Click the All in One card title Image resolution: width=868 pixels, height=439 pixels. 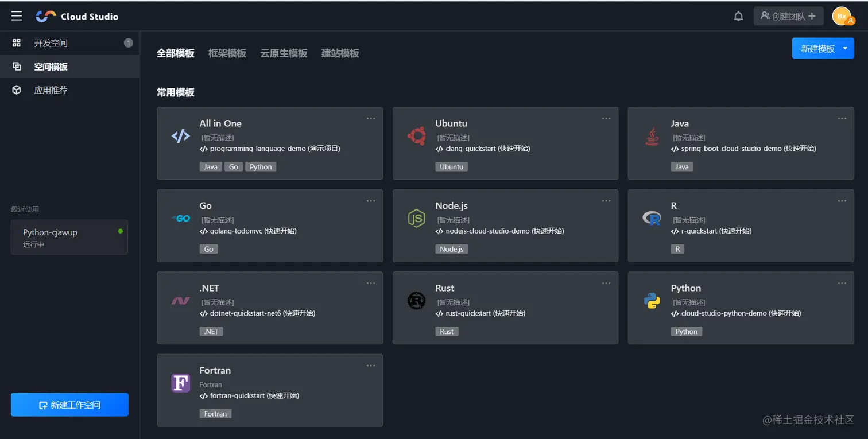point(220,123)
